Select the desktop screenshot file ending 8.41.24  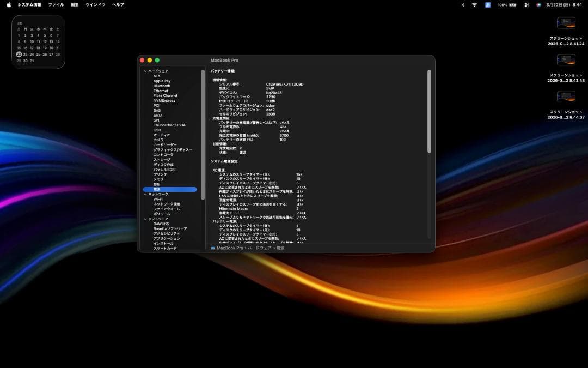click(566, 32)
